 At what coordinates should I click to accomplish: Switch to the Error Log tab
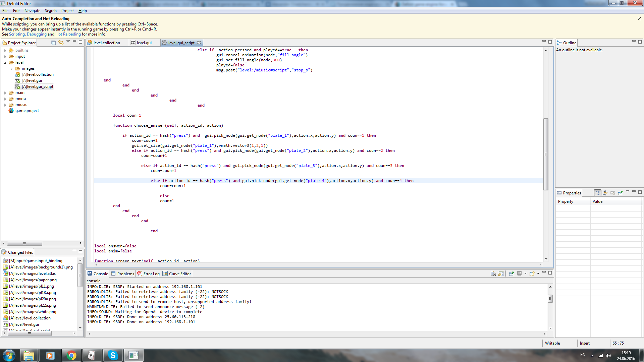point(149,274)
